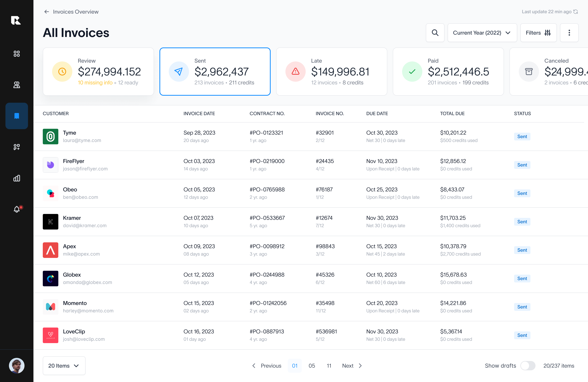Open the three-dot overflow menu
The image size is (588, 382).
570,33
